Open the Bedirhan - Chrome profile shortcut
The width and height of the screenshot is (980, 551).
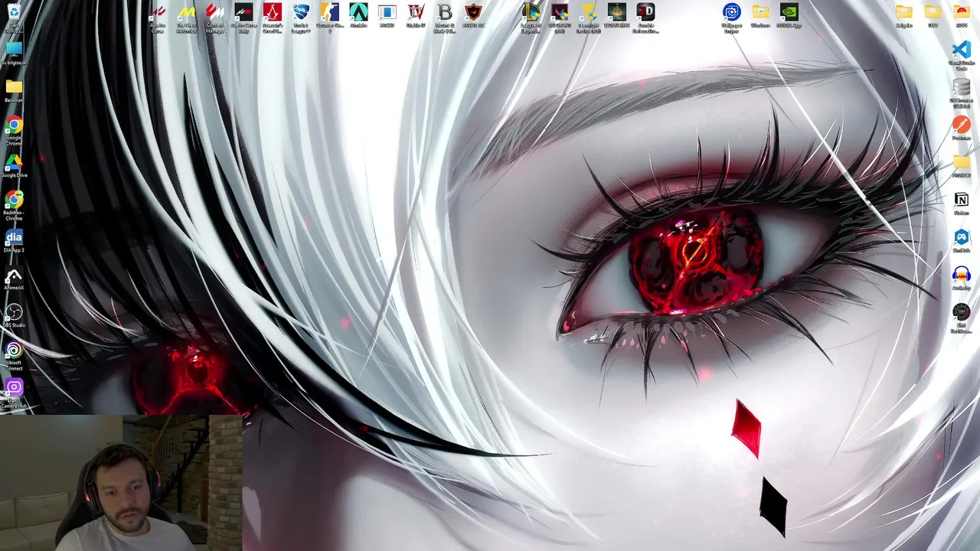pos(14,206)
